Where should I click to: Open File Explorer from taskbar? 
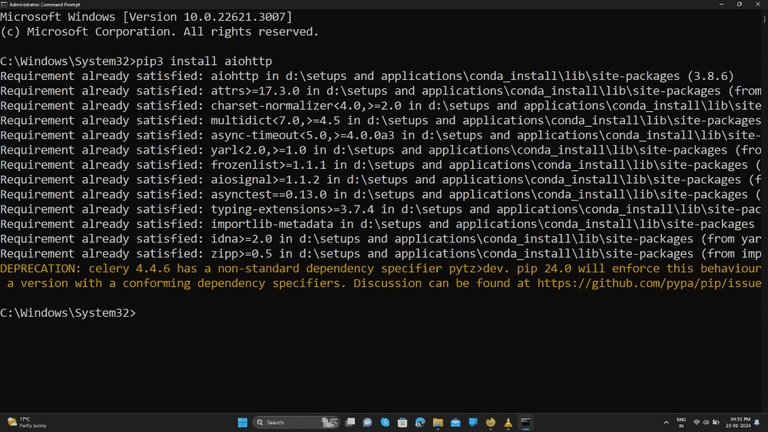(438, 422)
